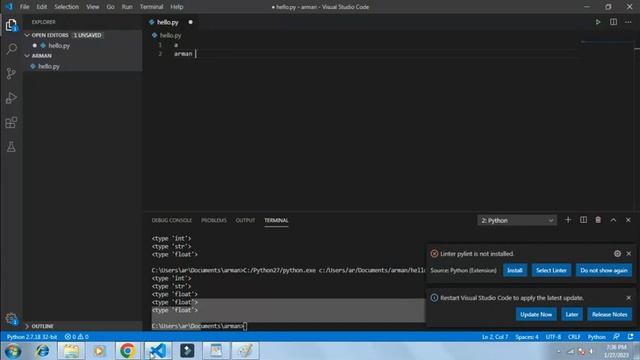The width and height of the screenshot is (640, 360).
Task: Open the Help menu
Action: coord(177,7)
